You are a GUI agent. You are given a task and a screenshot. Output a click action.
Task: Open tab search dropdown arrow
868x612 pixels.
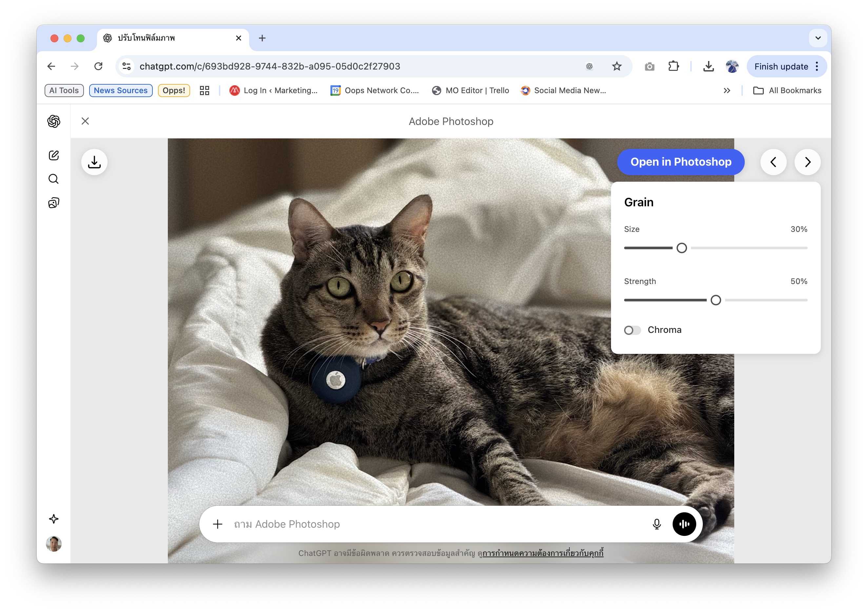point(818,38)
